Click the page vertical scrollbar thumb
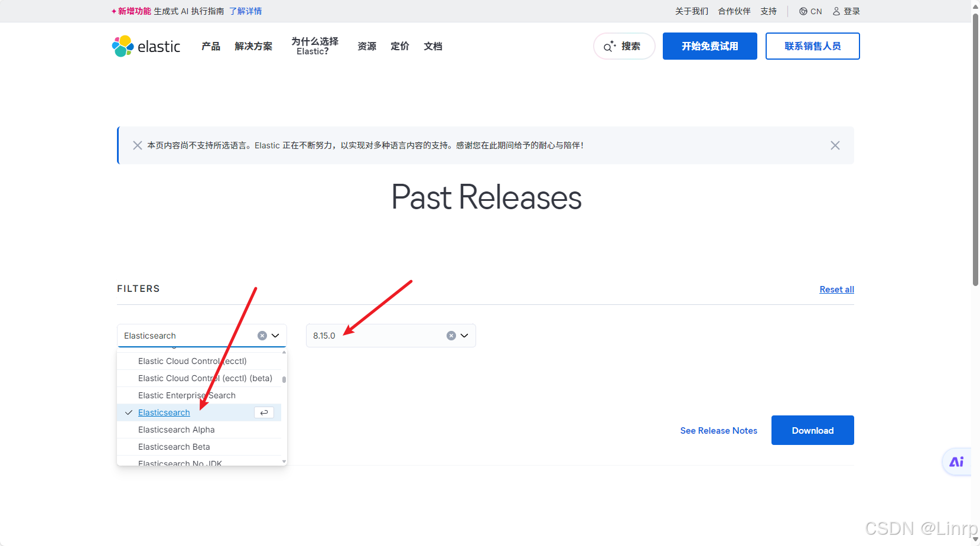Screen dimensions: 980x546 point(975,150)
